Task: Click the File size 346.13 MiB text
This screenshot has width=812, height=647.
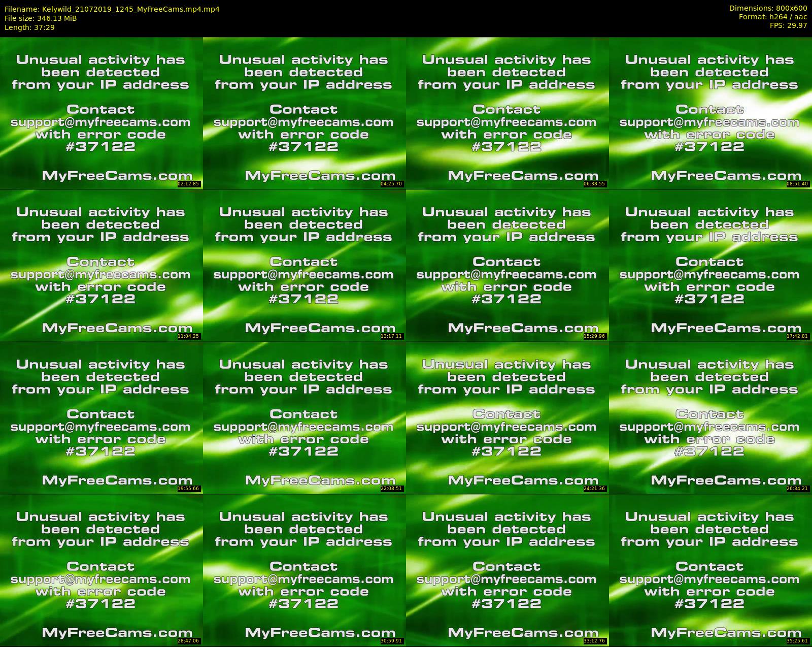Action: [x=41, y=18]
